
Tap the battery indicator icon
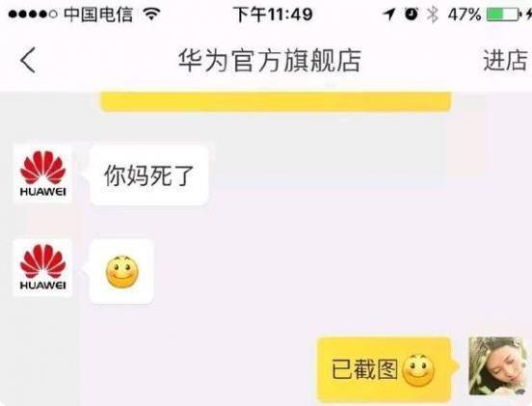503,14
